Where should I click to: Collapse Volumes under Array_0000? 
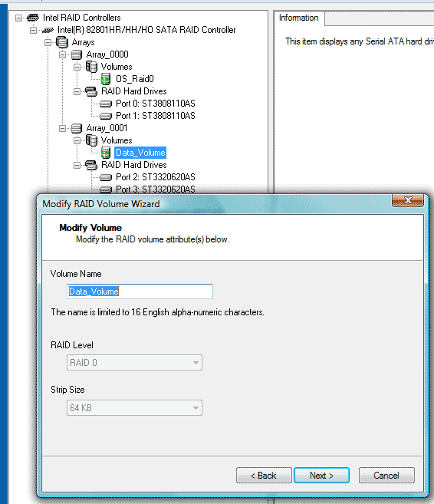pyautogui.click(x=77, y=68)
